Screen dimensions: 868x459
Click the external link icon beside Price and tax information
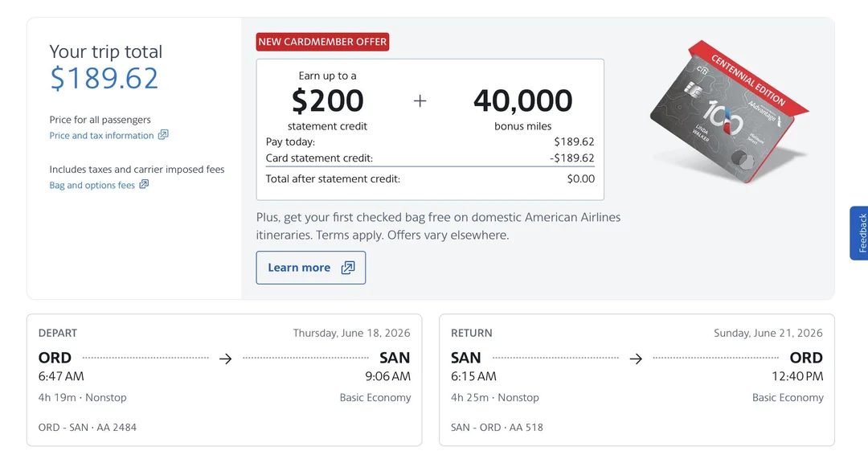pyautogui.click(x=163, y=135)
